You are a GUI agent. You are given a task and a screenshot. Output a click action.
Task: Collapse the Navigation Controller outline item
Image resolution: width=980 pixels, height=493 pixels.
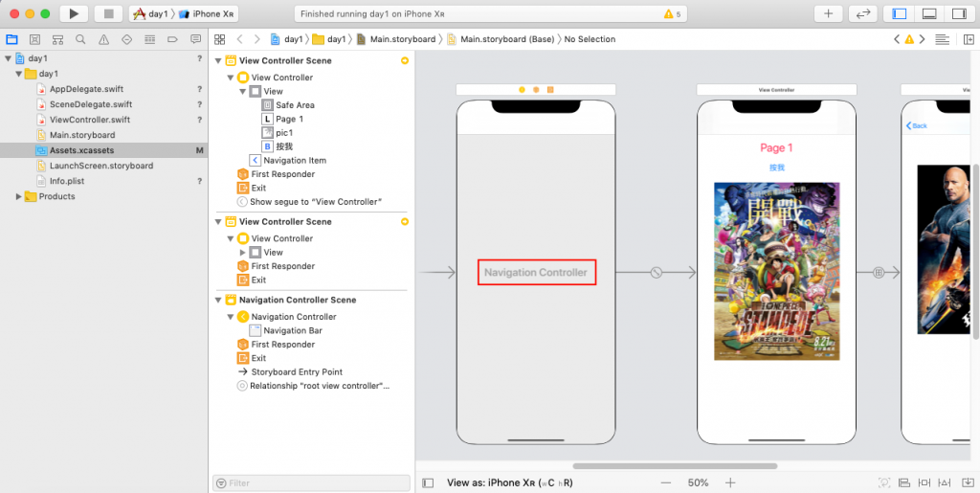pyautogui.click(x=230, y=317)
